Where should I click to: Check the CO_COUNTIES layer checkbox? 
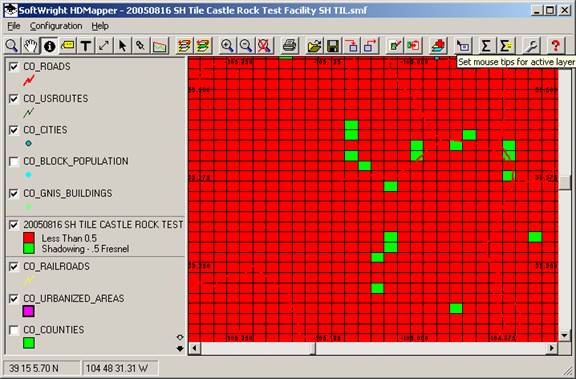14,330
